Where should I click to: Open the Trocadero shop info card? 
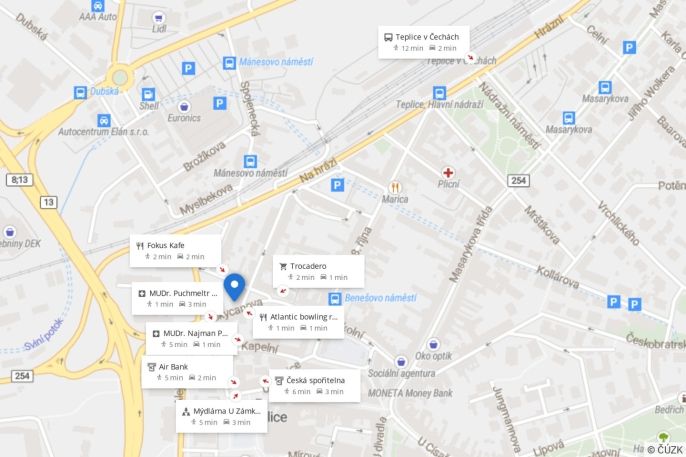(318, 272)
